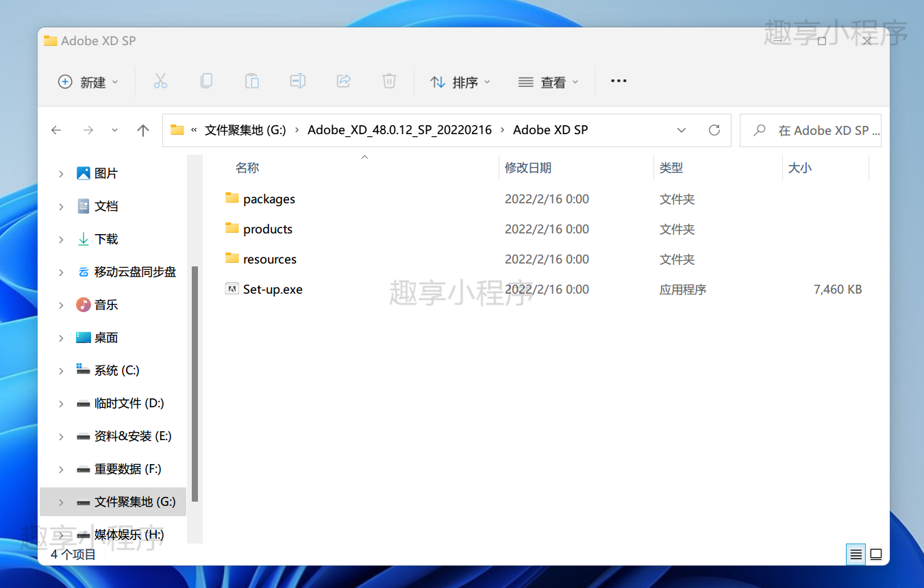Expand the 文件聚集地 (G:) tree node

point(61,502)
